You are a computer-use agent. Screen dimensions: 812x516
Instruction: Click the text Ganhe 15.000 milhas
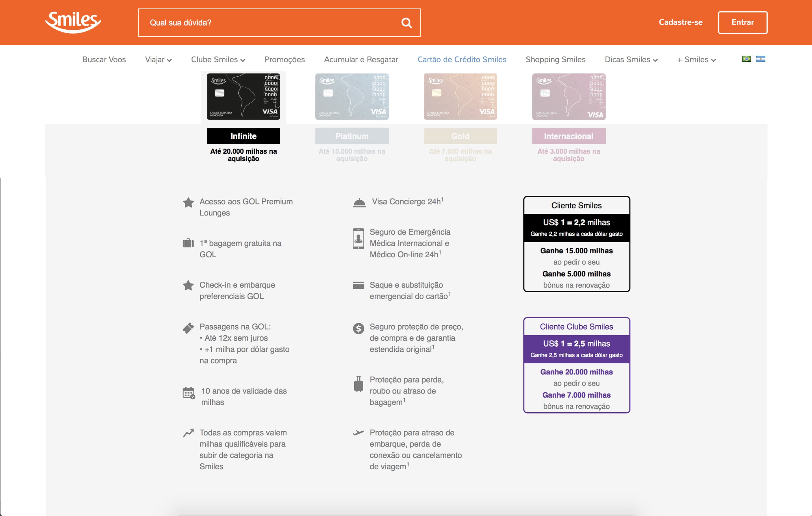pyautogui.click(x=577, y=251)
